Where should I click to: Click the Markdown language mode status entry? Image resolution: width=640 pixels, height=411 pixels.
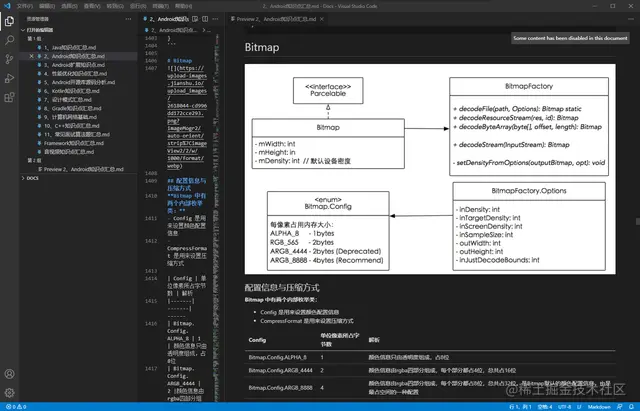coord(599,407)
